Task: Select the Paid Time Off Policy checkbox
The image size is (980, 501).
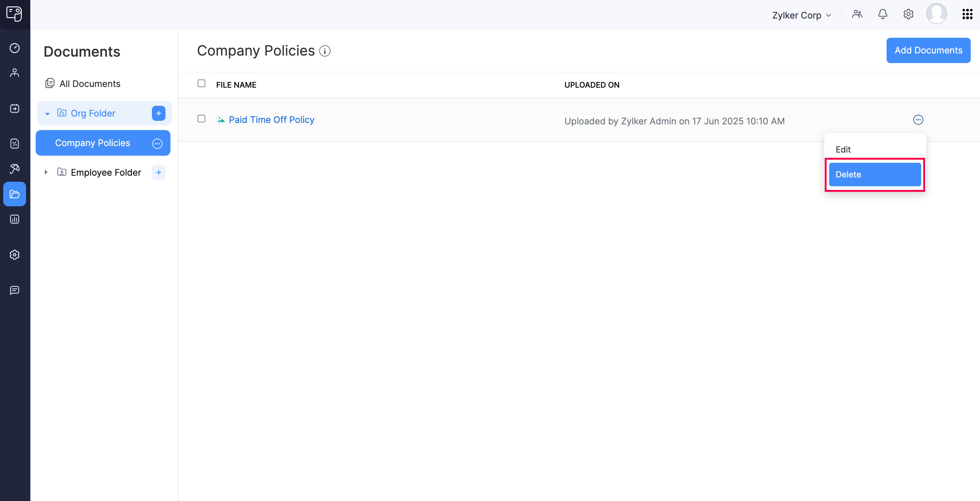Action: pyautogui.click(x=201, y=119)
